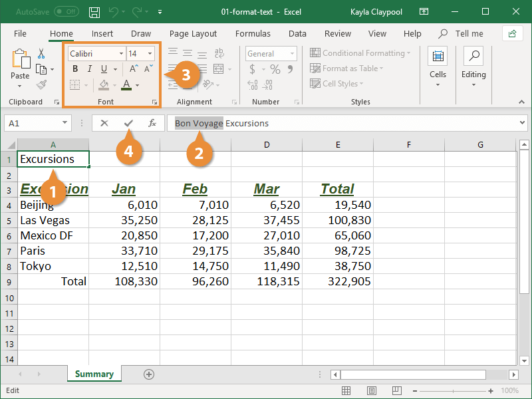Click the Format Painter brush icon
The height and width of the screenshot is (399, 532).
pyautogui.click(x=41, y=84)
